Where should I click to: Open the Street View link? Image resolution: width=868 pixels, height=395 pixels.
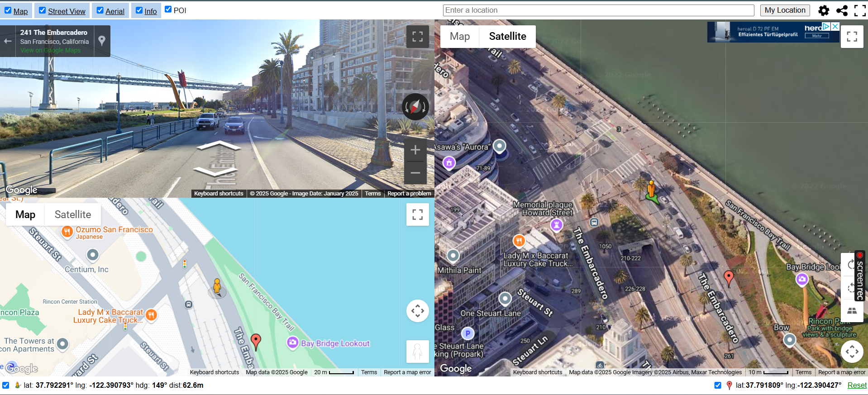[67, 11]
